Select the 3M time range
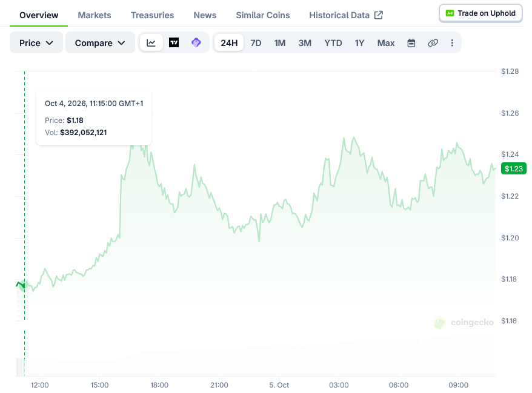This screenshot has width=532, height=393. 305,43
